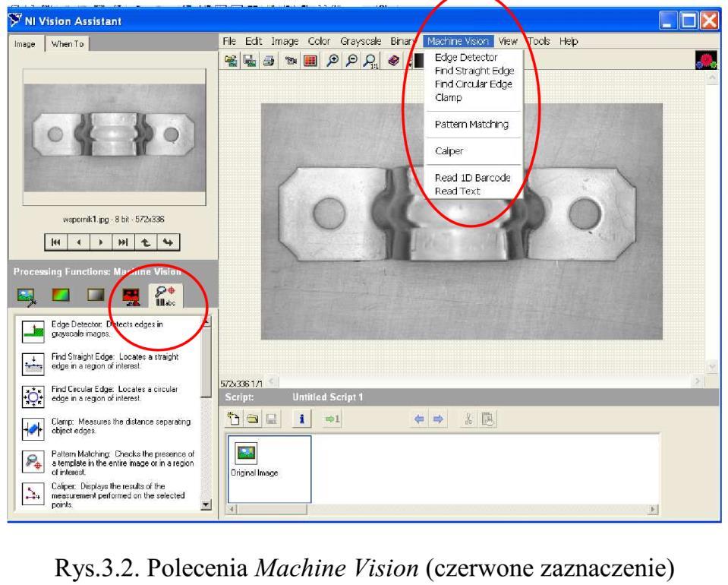
Task: Click the Open Script folder icon
Action: click(x=253, y=419)
